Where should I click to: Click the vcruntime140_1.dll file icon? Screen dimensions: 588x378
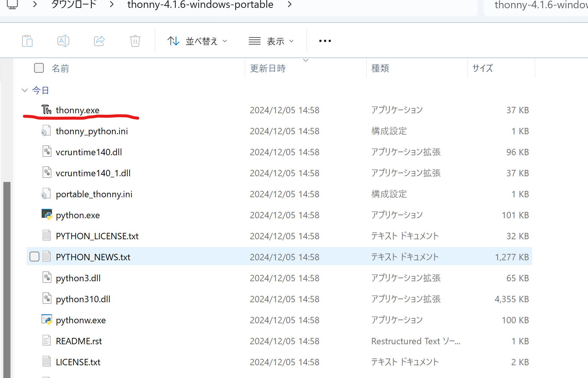click(x=46, y=173)
